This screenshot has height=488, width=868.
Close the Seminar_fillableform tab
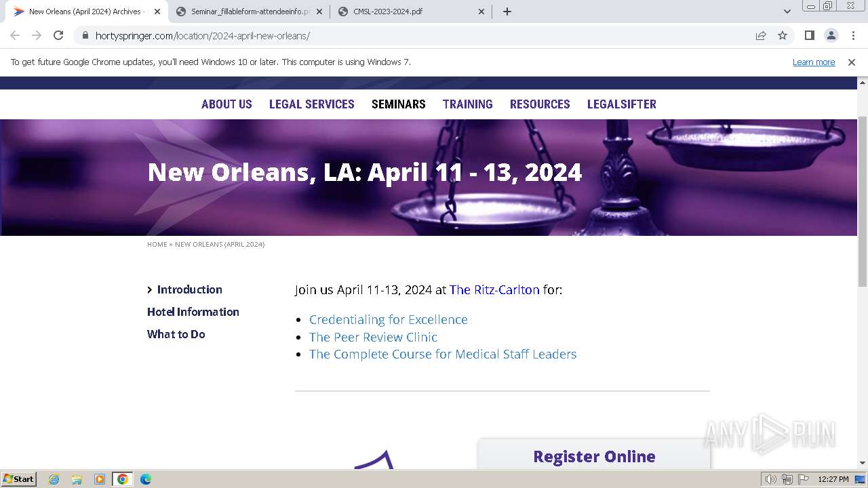coord(319,12)
